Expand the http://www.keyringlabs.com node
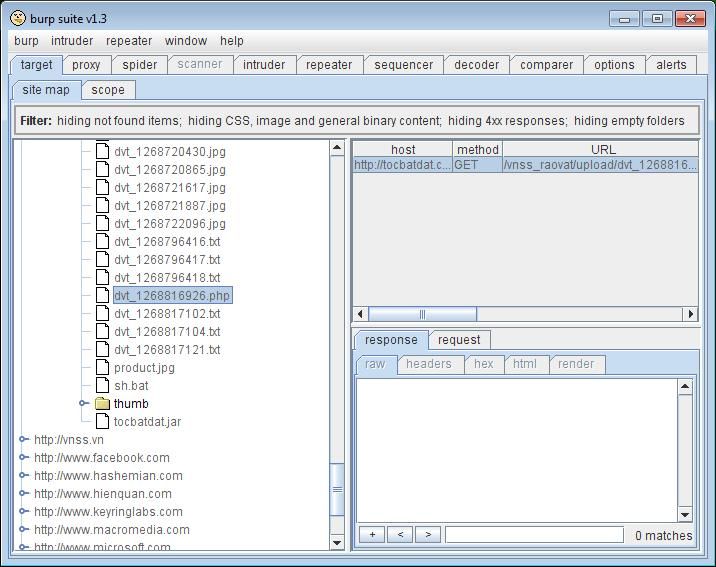 [24, 512]
